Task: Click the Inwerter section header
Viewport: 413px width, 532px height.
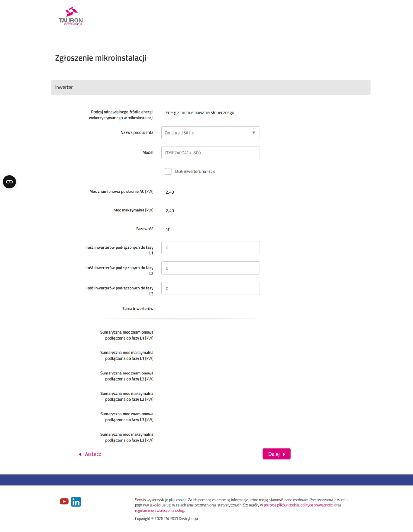Action: coord(211,87)
